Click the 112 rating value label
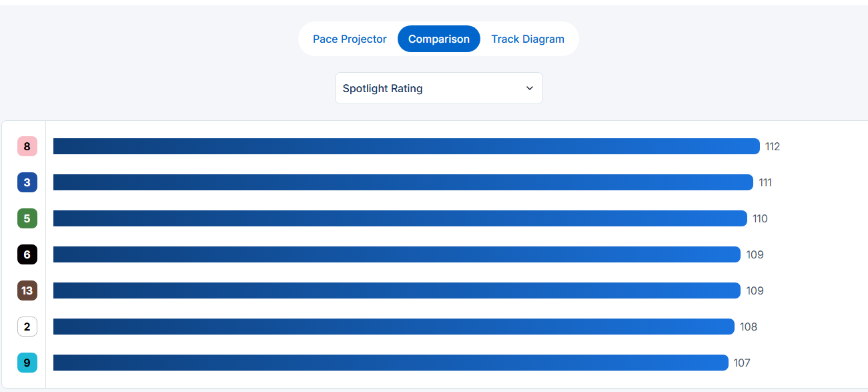Image resolution: width=868 pixels, height=392 pixels. [773, 146]
